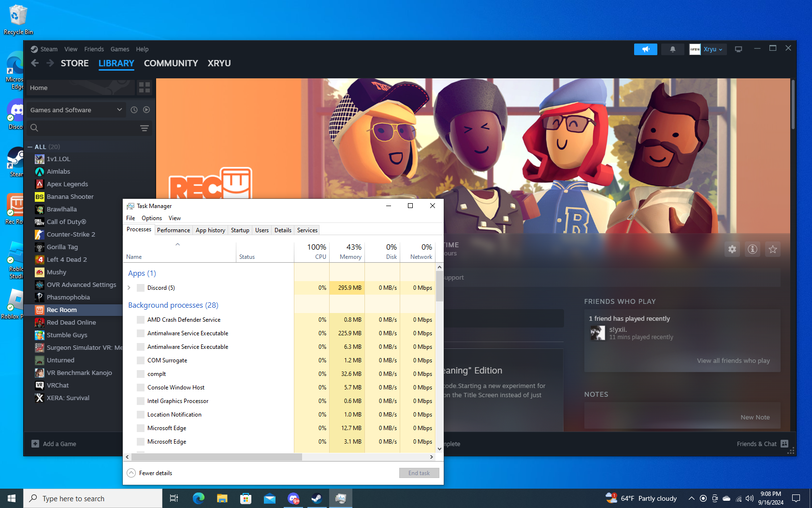Open Mail app from the taskbar
The width and height of the screenshot is (812, 508).
pos(269,498)
